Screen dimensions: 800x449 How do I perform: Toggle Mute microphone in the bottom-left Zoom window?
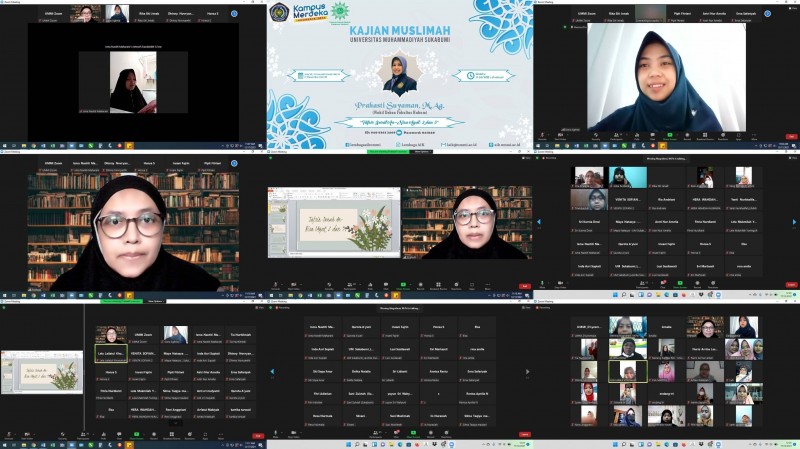pyautogui.click(x=8, y=437)
